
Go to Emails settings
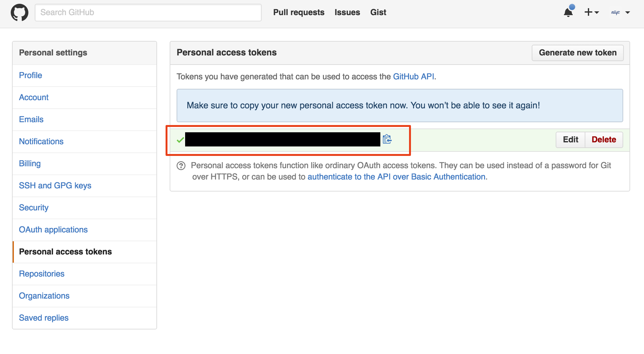[85, 120]
